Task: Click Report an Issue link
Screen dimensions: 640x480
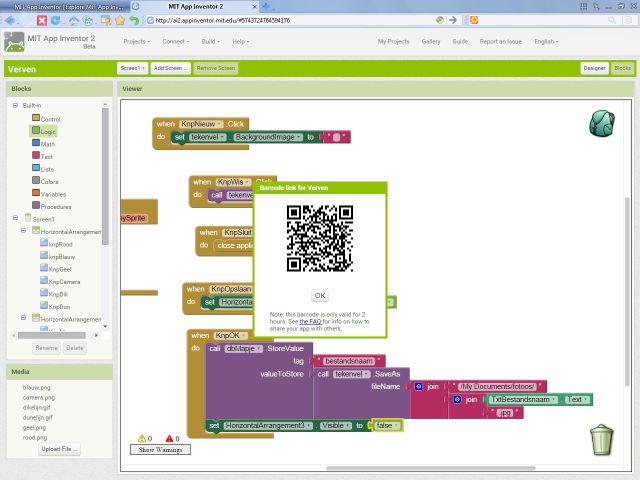Action: [500, 41]
